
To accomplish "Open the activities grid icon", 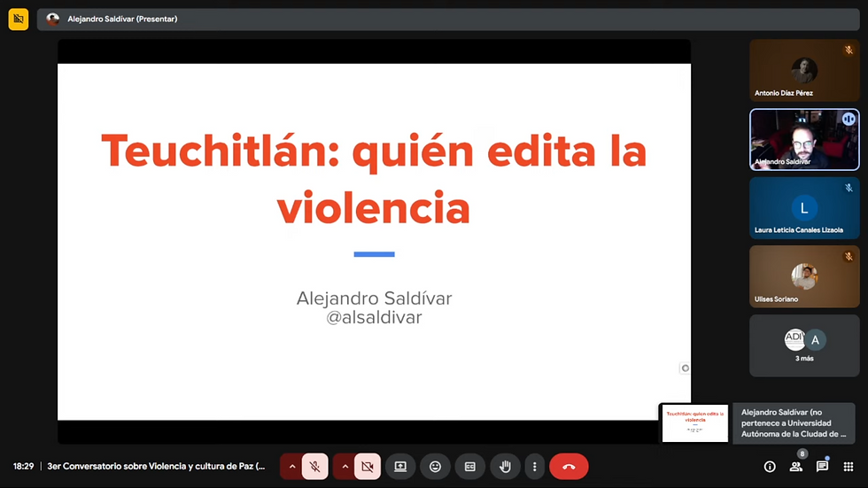I will coord(849,467).
